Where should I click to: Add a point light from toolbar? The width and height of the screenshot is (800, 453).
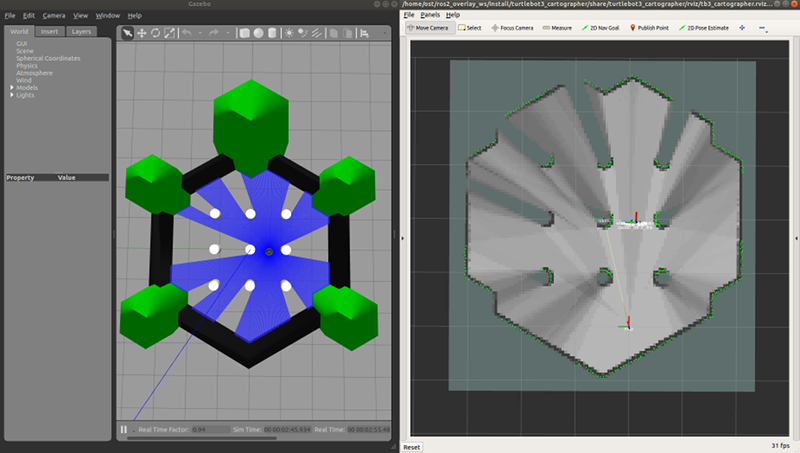289,33
